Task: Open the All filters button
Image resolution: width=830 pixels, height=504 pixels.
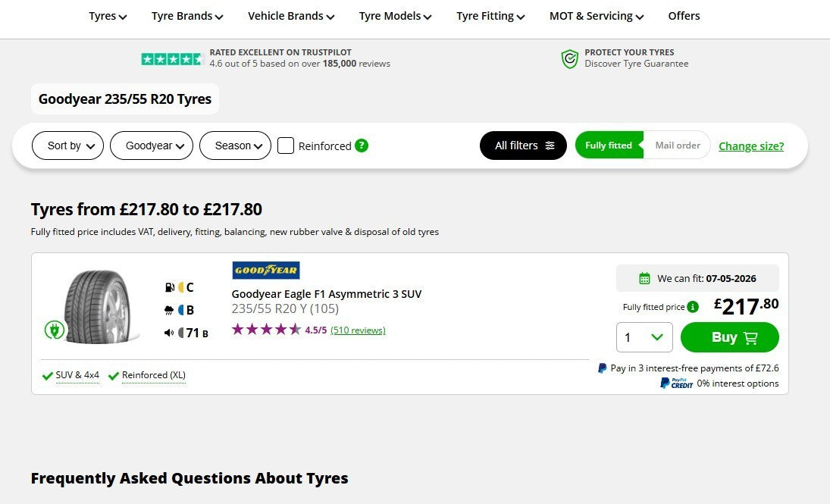Action: click(523, 146)
